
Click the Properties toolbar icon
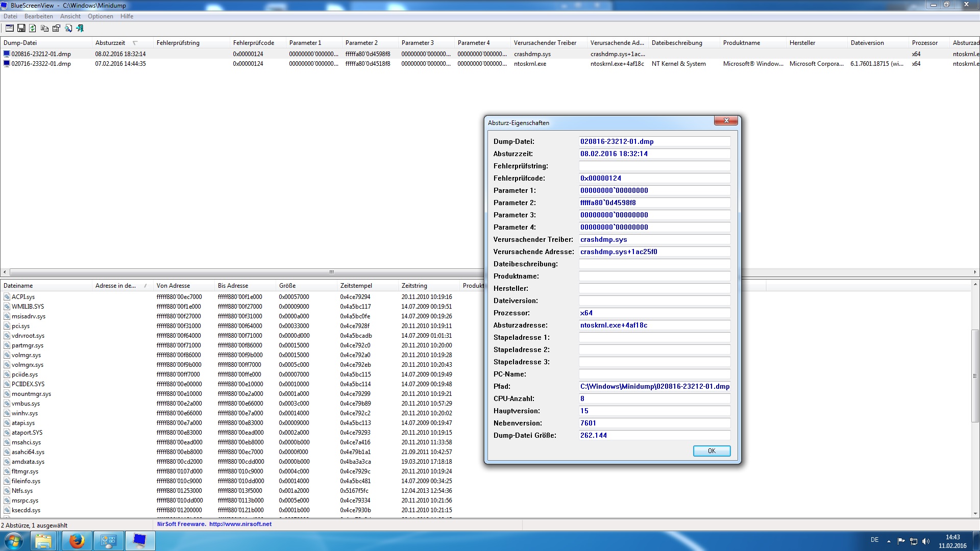(57, 29)
